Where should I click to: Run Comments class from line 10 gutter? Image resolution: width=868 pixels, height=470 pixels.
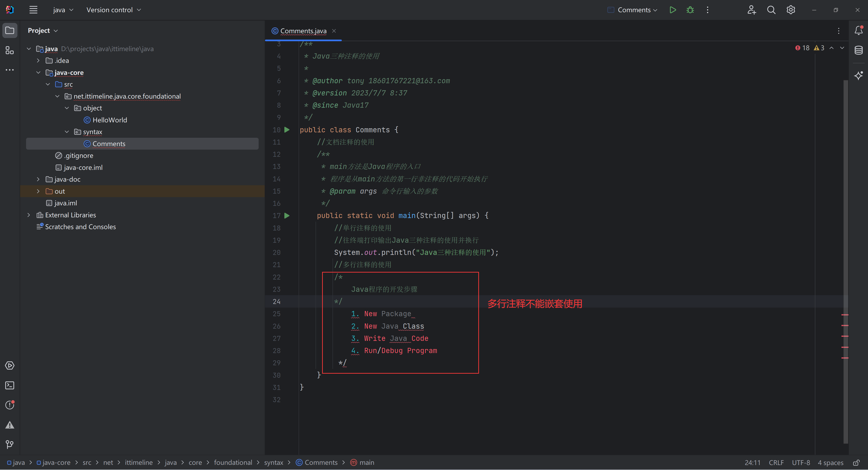coord(287,130)
